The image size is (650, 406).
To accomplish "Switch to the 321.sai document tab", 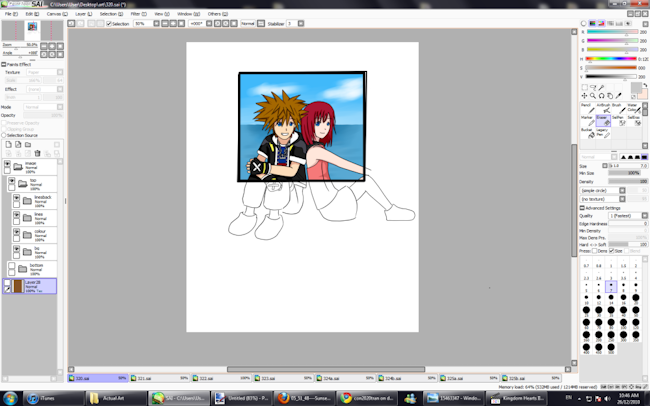I will pyautogui.click(x=160, y=378).
